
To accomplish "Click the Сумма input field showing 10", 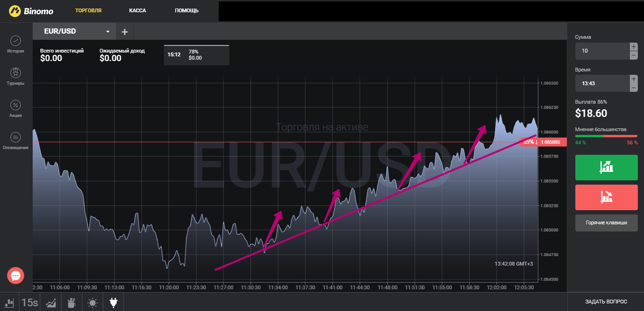I will [602, 51].
